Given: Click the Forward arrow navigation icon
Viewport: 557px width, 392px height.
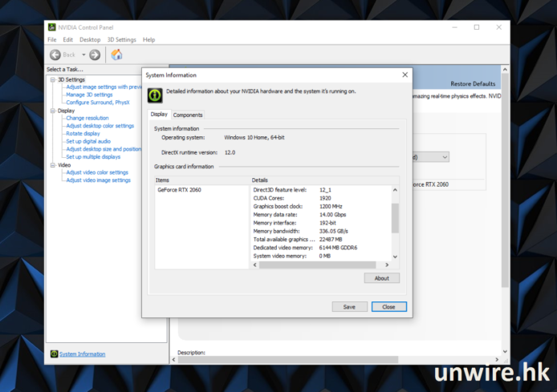Looking at the screenshot, I should [95, 55].
